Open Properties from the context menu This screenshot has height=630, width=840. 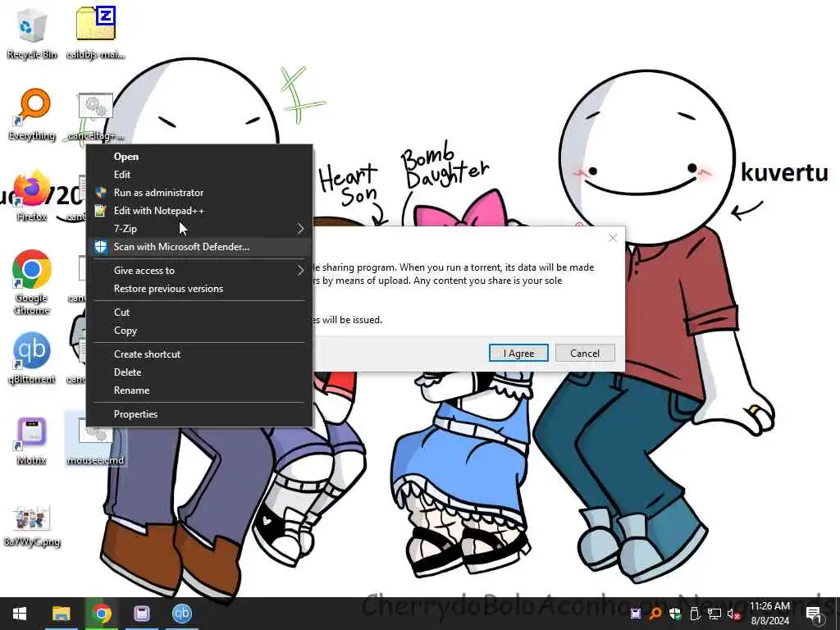[x=199, y=414]
